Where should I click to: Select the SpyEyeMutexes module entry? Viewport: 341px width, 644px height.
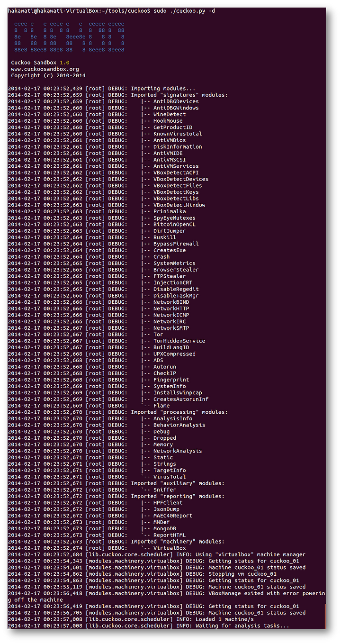[x=174, y=218]
